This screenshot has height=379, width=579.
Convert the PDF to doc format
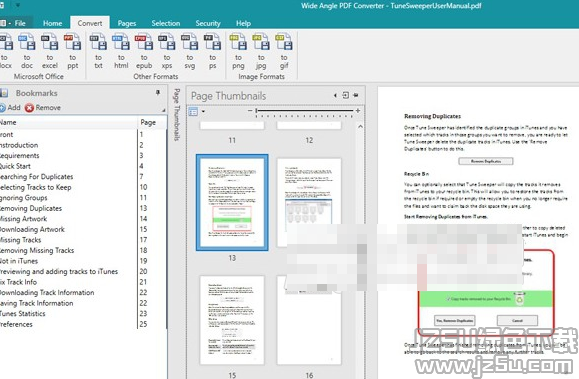click(x=27, y=51)
